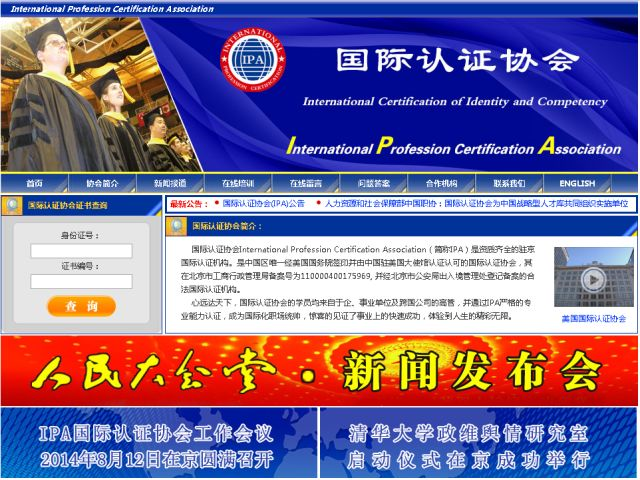The height and width of the screenshot is (480, 640).
Task: Open the 人民大会堂·新闻发布会 banner
Action: [320, 371]
